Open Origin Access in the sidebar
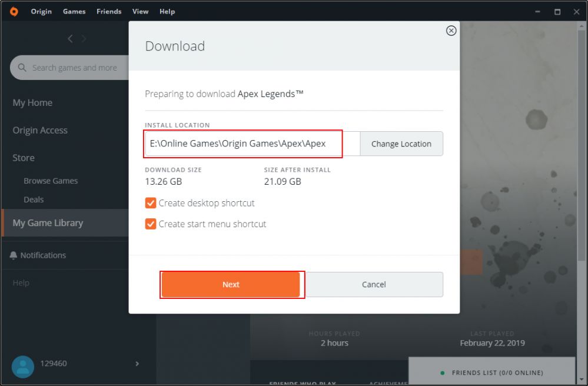This screenshot has width=588, height=386. [40, 131]
